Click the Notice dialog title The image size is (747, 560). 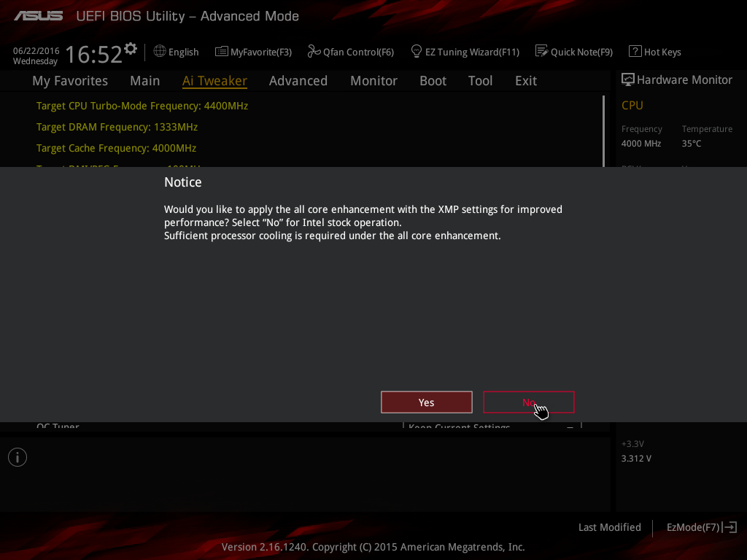tap(183, 182)
